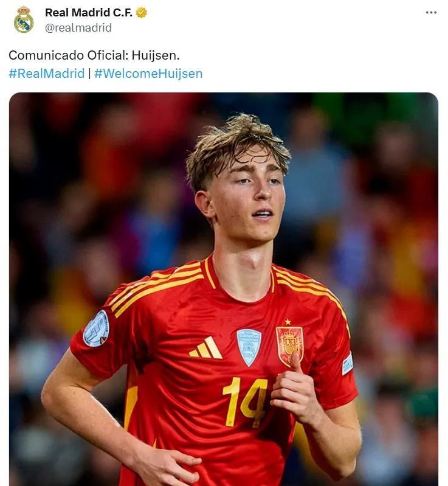Image resolution: width=448 pixels, height=486 pixels.
Task: Open the Real Madrid C.F. display name
Action: click(89, 13)
